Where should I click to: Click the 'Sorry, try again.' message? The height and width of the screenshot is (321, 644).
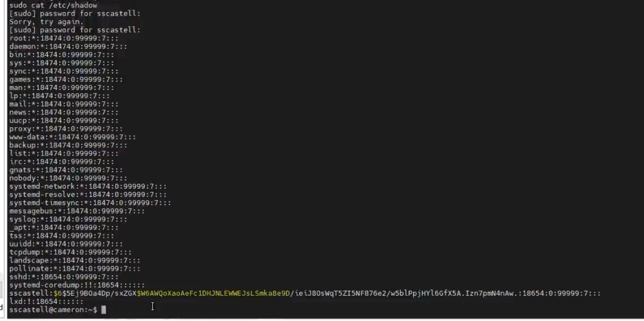[46, 22]
